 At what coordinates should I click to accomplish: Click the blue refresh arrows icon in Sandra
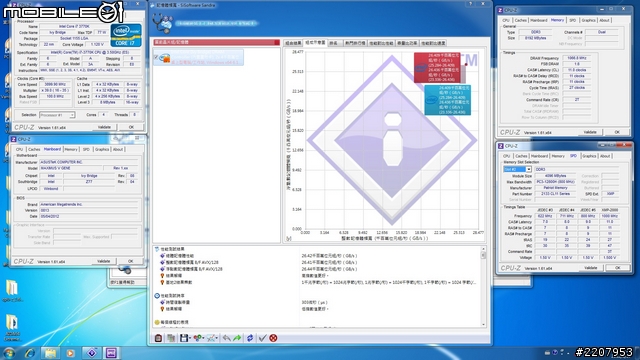pyautogui.click(x=250, y=338)
